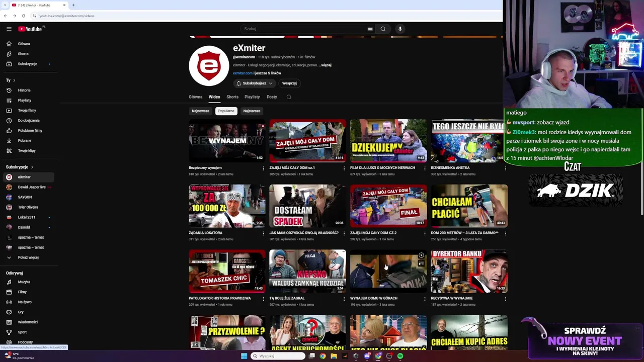Open Dawid Jasper live subscription

click(29, 187)
